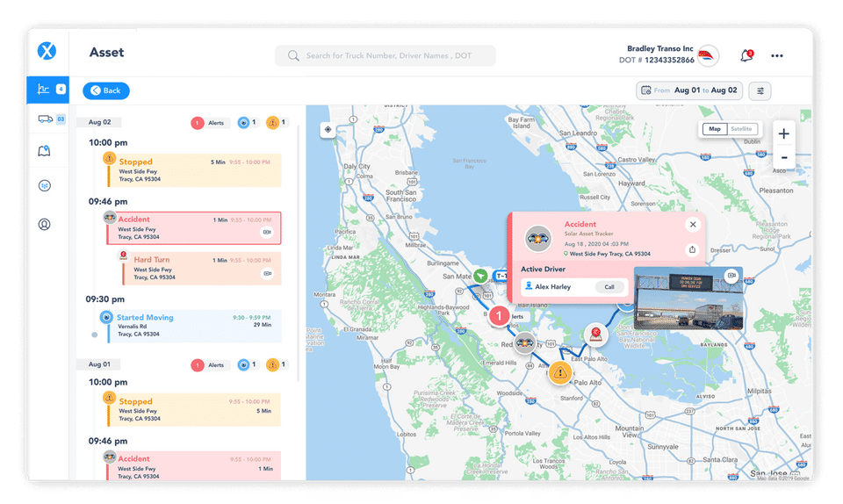Click the Started Moving blue circle icon
This screenshot has width=843, height=504.
pos(106,317)
